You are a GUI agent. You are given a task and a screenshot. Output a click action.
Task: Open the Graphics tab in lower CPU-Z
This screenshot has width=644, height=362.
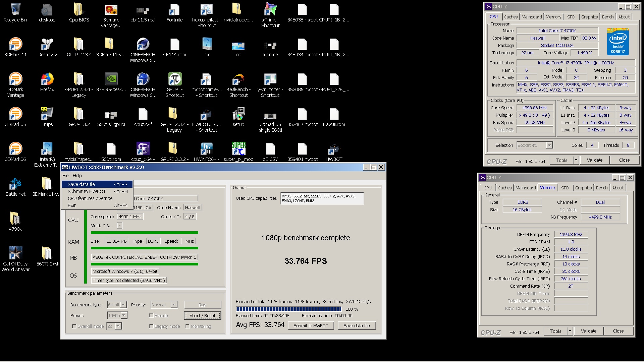click(583, 188)
